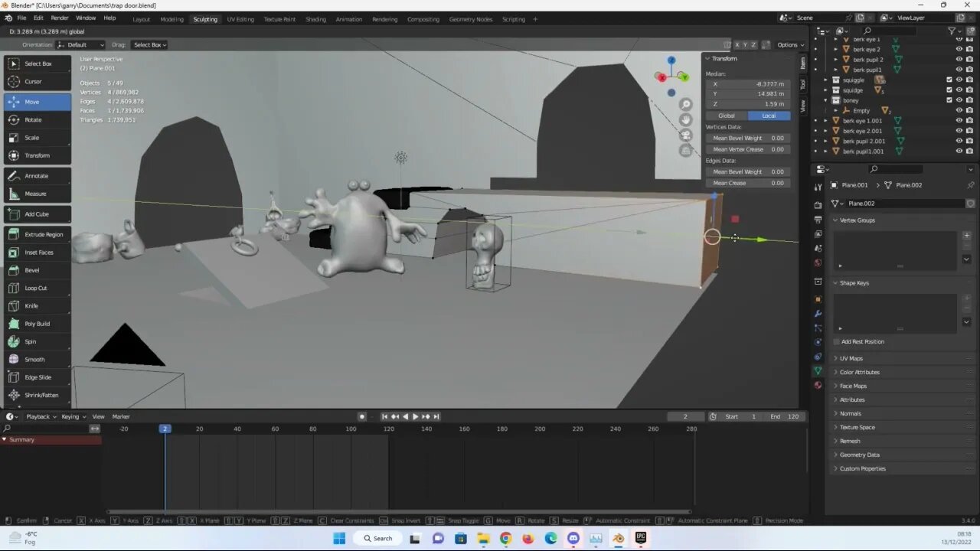The width and height of the screenshot is (980, 551).
Task: Uncheck the squidge collection checkbox
Action: [x=949, y=90]
